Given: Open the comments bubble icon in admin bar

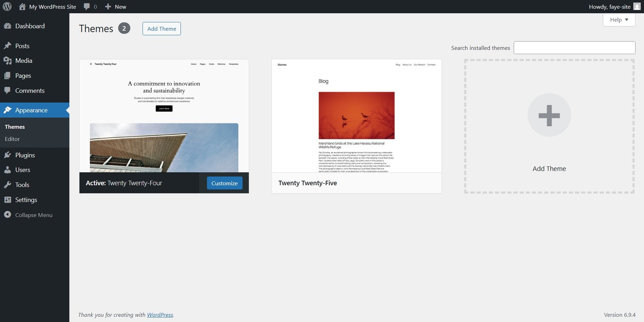Looking at the screenshot, I should [87, 7].
